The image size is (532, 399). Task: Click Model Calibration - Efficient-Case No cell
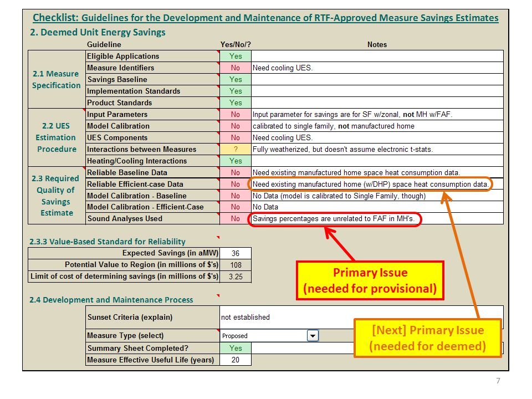coord(236,207)
